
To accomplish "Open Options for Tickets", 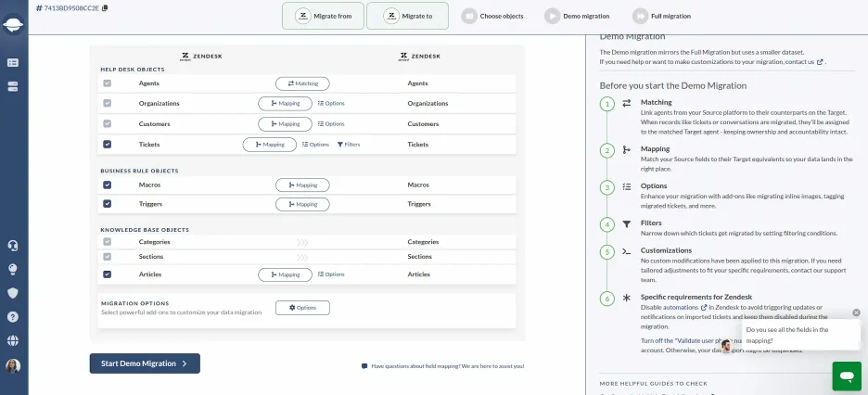I will pos(315,145).
